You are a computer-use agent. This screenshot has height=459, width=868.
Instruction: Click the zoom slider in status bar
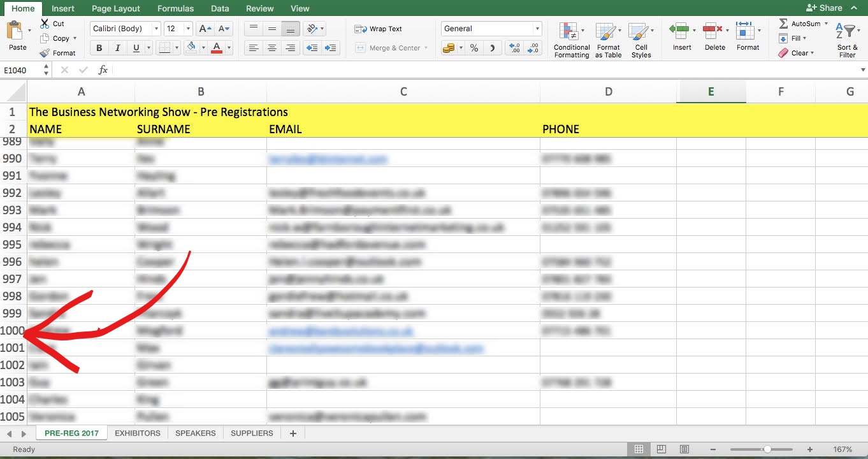click(x=768, y=449)
